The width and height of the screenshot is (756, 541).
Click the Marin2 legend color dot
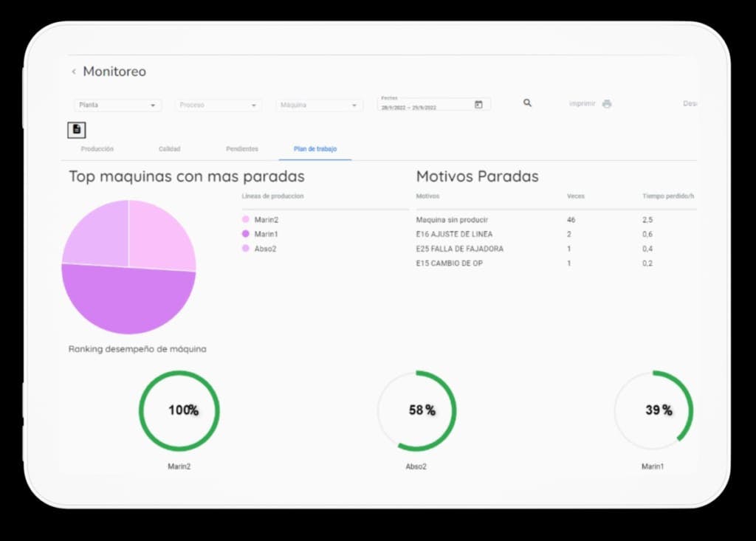pos(245,219)
